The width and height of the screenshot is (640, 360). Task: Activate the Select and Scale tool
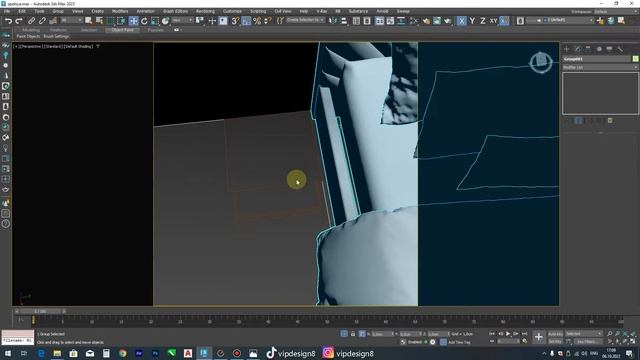pyautogui.click(x=155, y=20)
